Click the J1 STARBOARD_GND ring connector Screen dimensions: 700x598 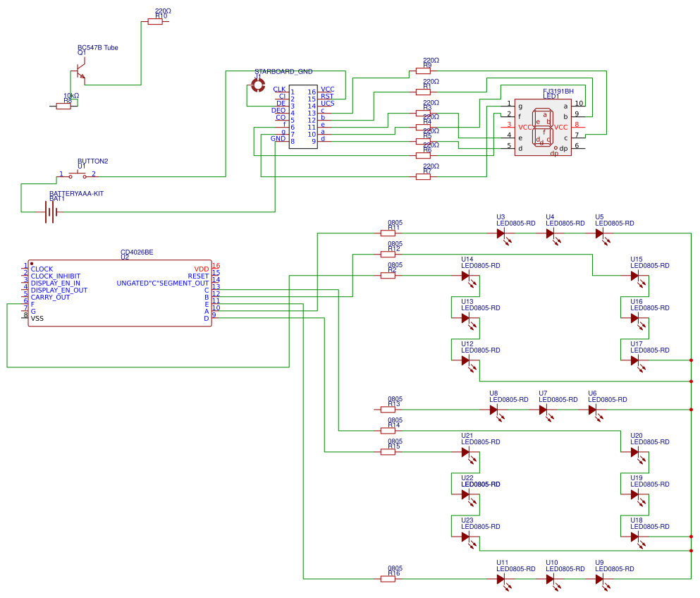(x=257, y=85)
